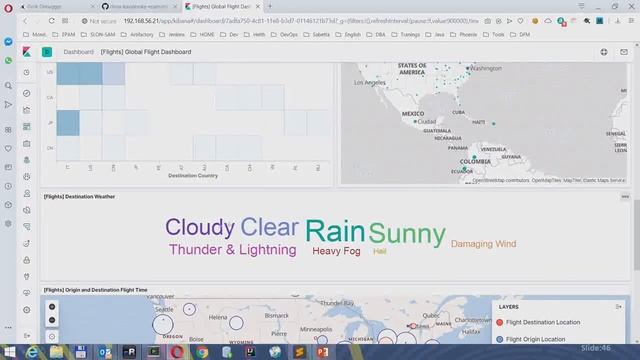
Task: Launch Internet Explorer from the taskbar
Action: (32, 352)
